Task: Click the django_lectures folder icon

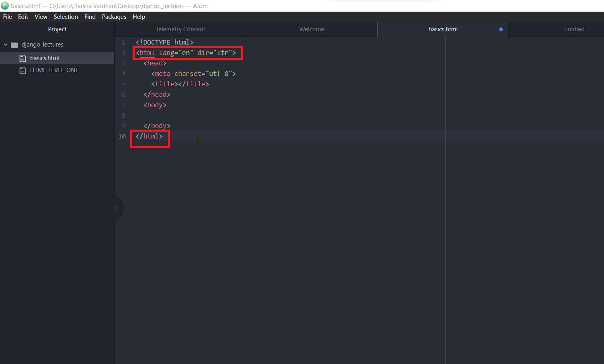Action: click(x=15, y=45)
